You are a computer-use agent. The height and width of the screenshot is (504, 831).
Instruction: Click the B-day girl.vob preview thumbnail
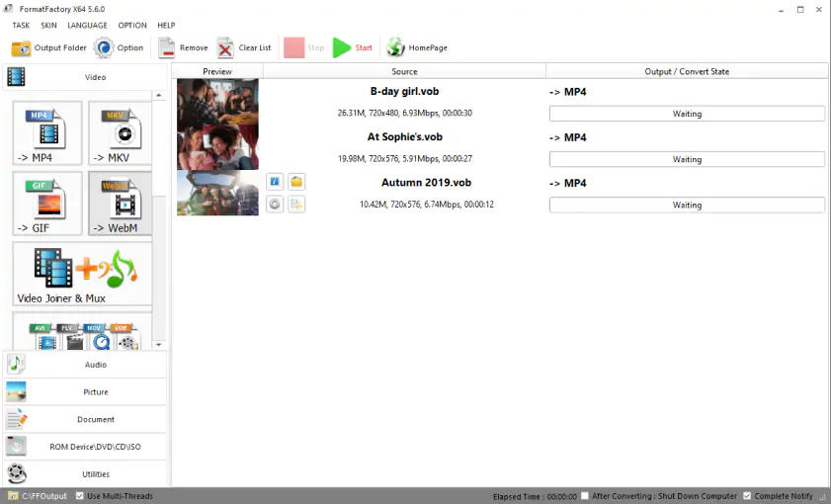click(217, 102)
